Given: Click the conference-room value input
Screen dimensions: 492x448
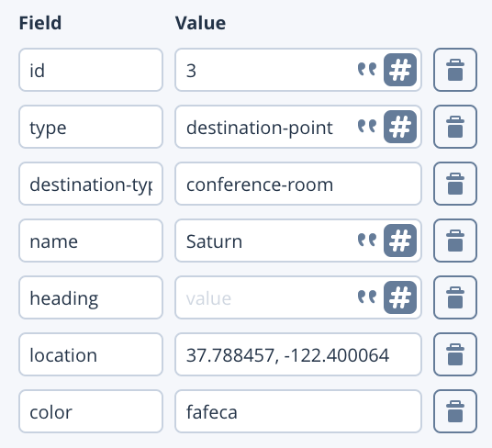Looking at the screenshot, I should [298, 184].
